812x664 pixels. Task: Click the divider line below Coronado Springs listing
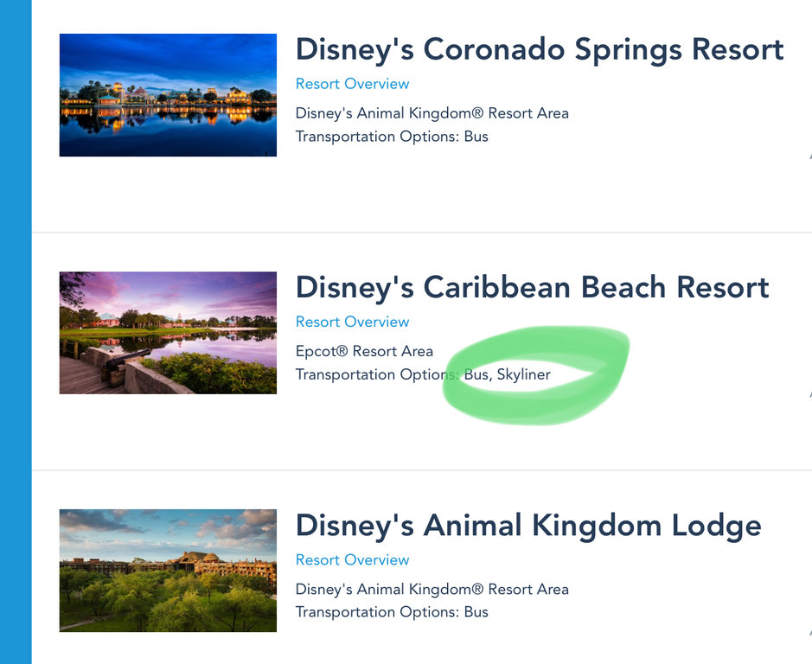click(422, 233)
